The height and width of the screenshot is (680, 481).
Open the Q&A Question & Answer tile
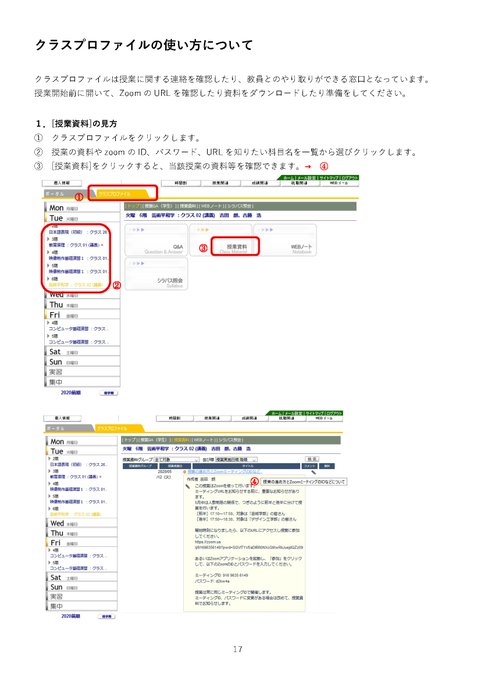click(156, 240)
